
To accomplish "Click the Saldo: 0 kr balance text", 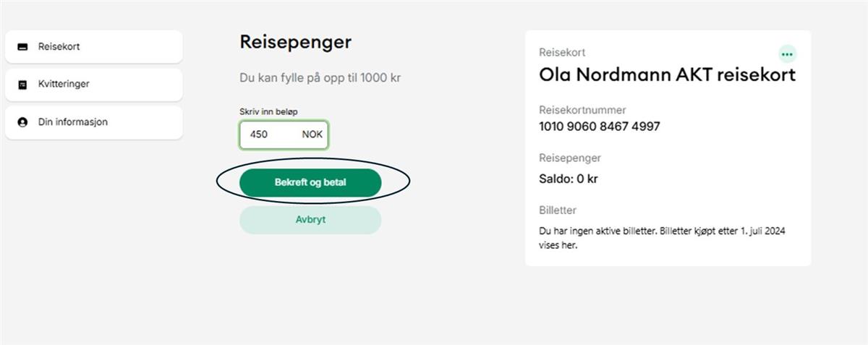I will pyautogui.click(x=569, y=179).
